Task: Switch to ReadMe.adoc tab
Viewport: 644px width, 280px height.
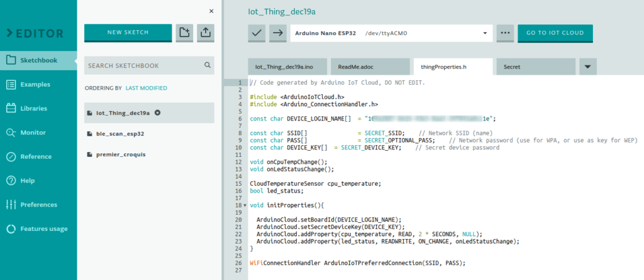Action: [x=370, y=67]
